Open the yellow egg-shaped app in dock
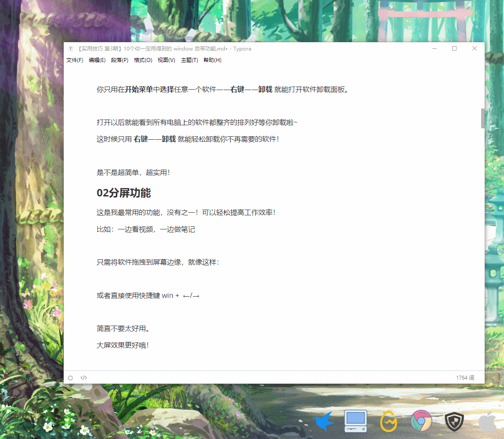This screenshot has width=504, height=439. tap(388, 421)
